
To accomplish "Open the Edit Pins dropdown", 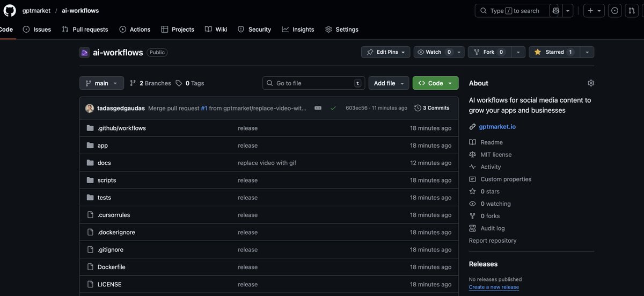I will tap(386, 52).
